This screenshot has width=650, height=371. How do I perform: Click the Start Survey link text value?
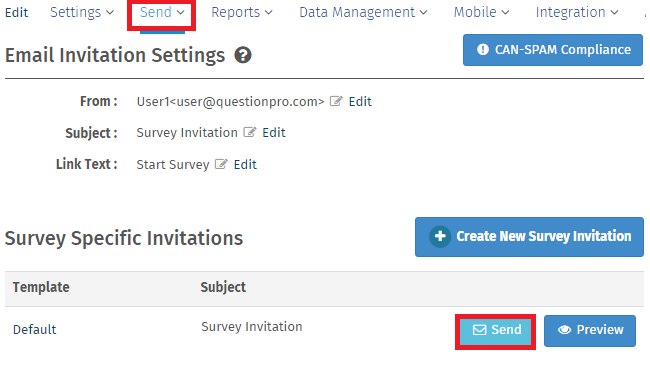173,165
